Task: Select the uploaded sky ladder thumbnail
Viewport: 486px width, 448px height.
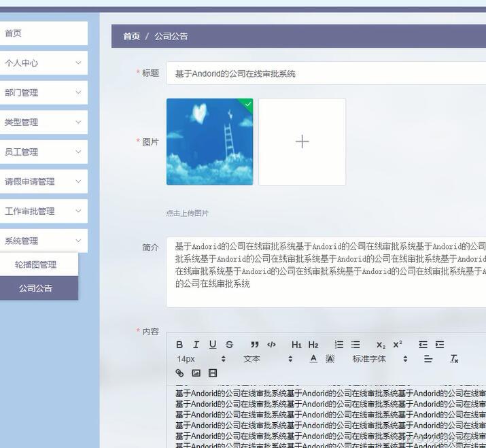Action: tap(209, 141)
